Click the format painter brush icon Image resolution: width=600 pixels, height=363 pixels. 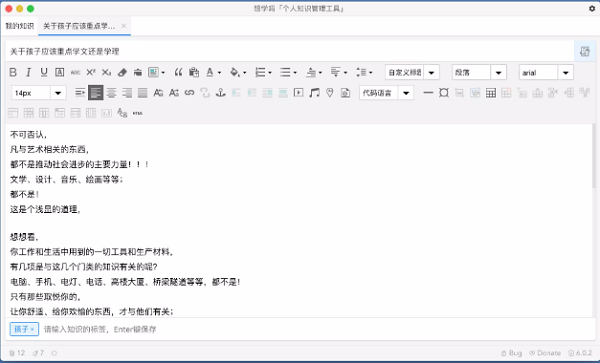point(138,72)
